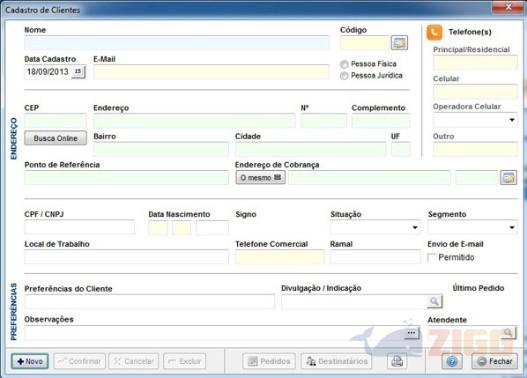Focus the Endereço input field

point(194,121)
